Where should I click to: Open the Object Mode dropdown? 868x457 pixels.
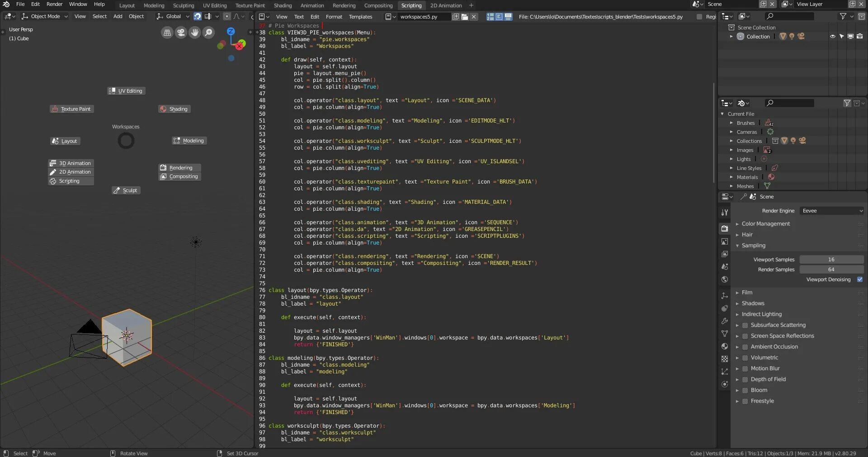point(44,16)
